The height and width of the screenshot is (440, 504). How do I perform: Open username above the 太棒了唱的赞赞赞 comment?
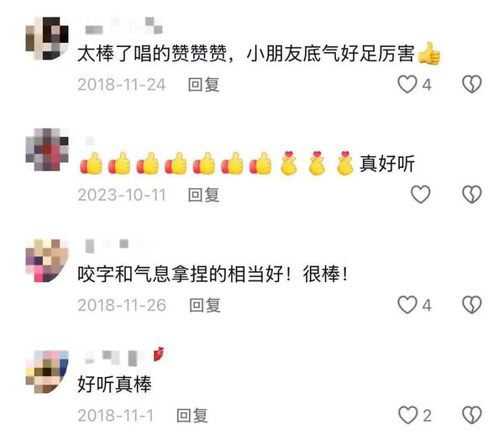pyautogui.click(x=123, y=26)
